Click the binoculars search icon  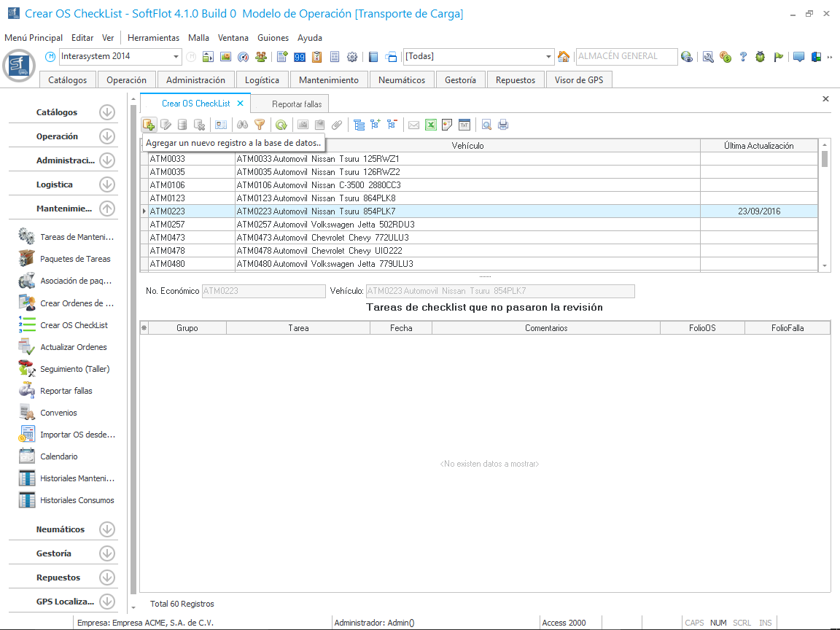pos(243,125)
